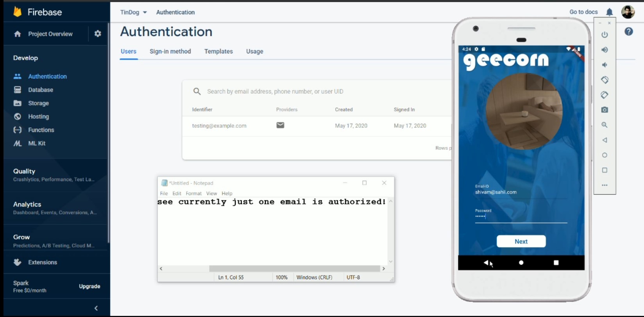644x317 pixels.
Task: Open Hosting in sidebar
Action: (38, 116)
